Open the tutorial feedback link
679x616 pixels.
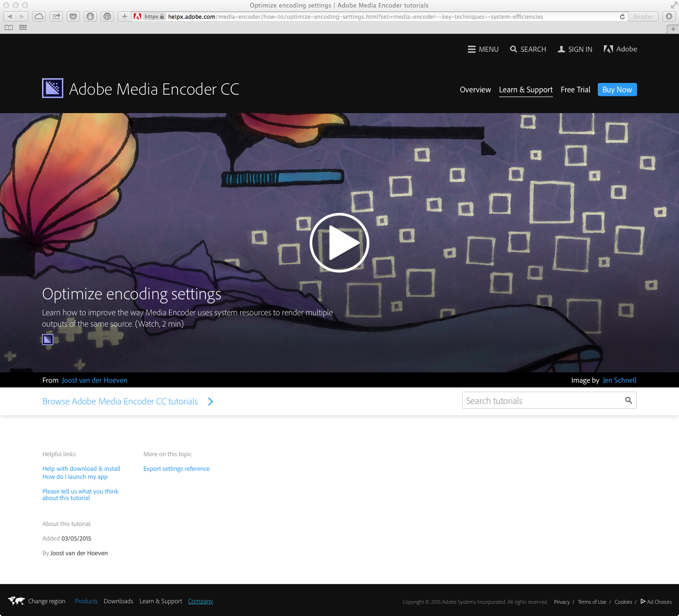(x=80, y=494)
